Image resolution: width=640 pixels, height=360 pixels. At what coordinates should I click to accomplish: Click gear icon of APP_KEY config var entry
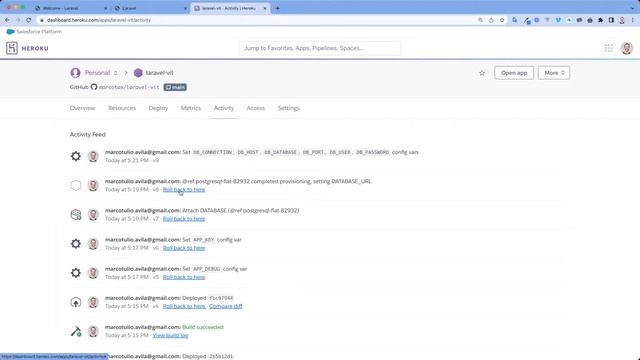point(76,244)
